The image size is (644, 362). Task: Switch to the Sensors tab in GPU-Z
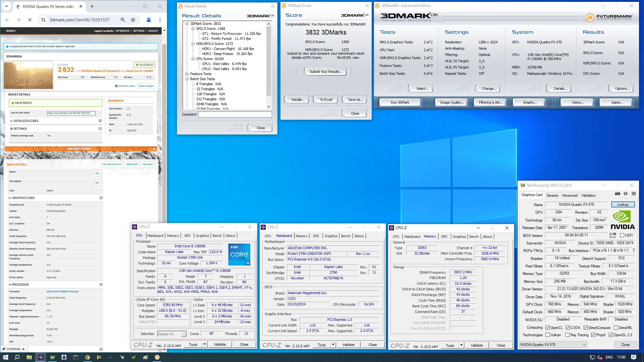pos(552,195)
